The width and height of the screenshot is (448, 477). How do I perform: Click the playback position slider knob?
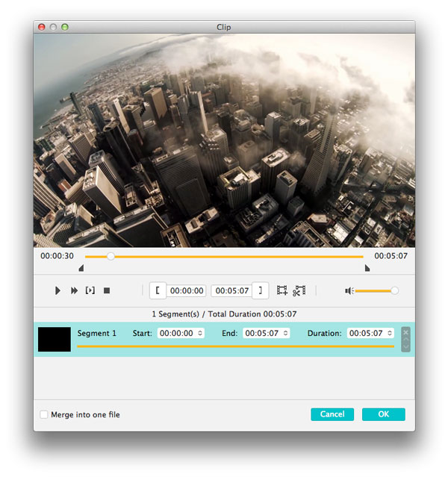coord(111,256)
